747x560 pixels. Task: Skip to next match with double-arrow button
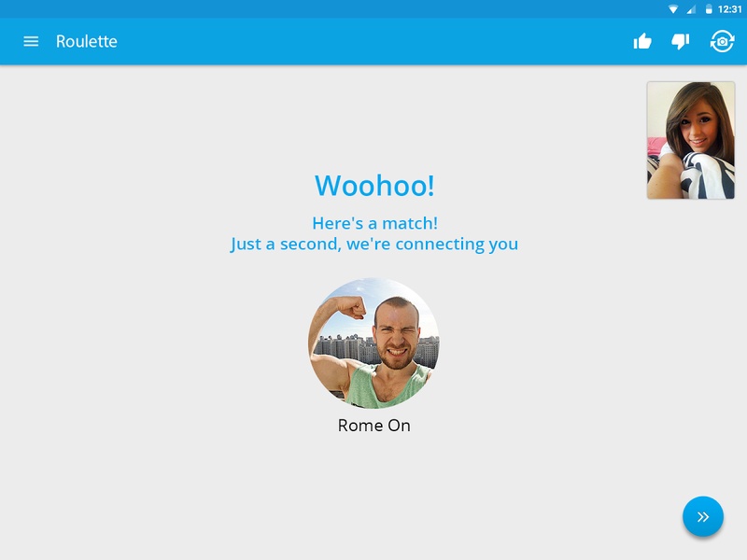coord(703,517)
